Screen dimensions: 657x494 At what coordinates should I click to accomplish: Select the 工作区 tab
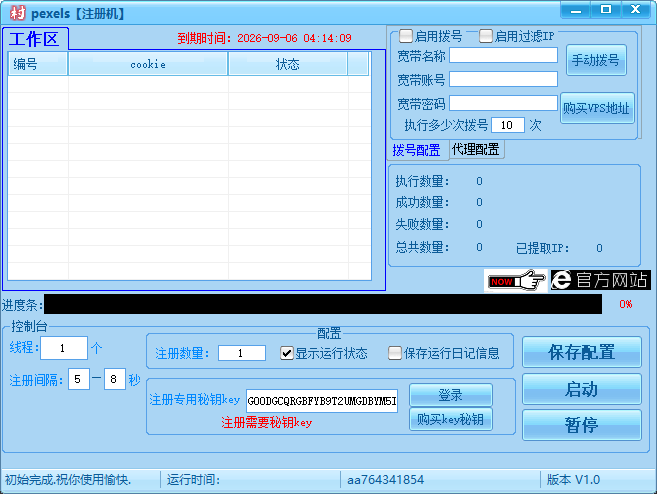coord(36,39)
